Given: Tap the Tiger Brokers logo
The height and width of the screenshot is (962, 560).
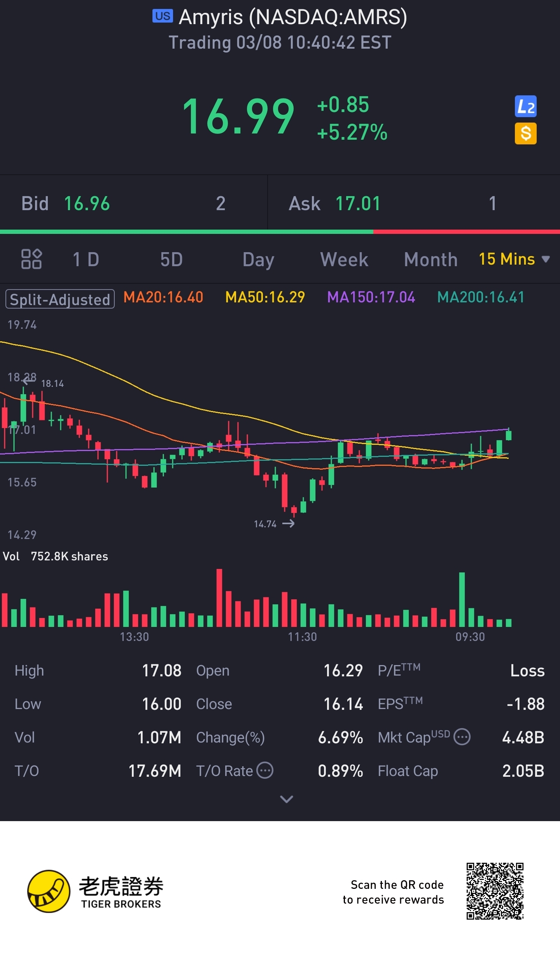Looking at the screenshot, I should click(96, 892).
